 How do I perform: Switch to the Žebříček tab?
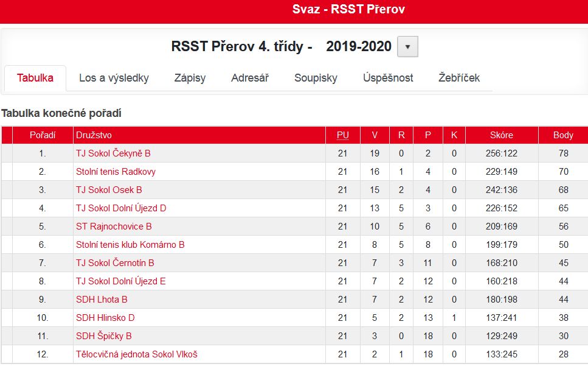tap(459, 78)
